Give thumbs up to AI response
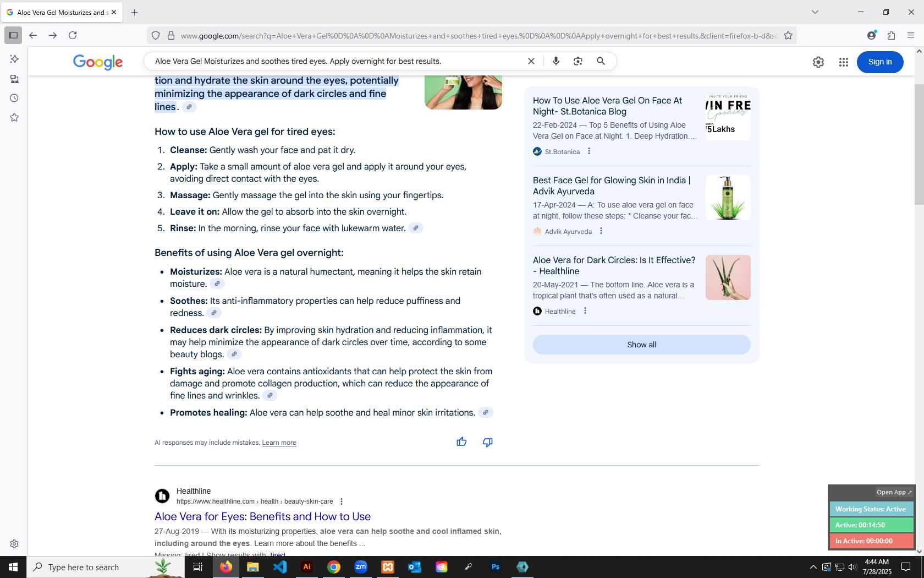This screenshot has height=578, width=924. pyautogui.click(x=461, y=442)
